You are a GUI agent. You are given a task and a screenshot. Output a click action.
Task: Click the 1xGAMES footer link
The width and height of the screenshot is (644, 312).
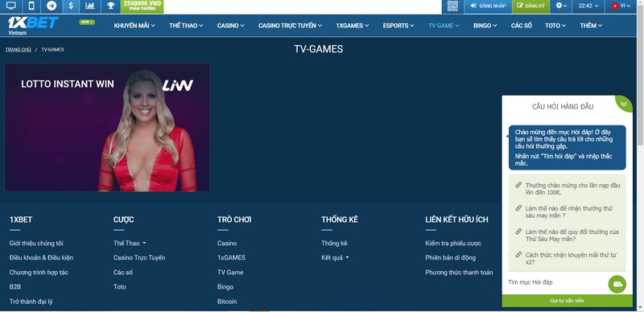click(231, 258)
